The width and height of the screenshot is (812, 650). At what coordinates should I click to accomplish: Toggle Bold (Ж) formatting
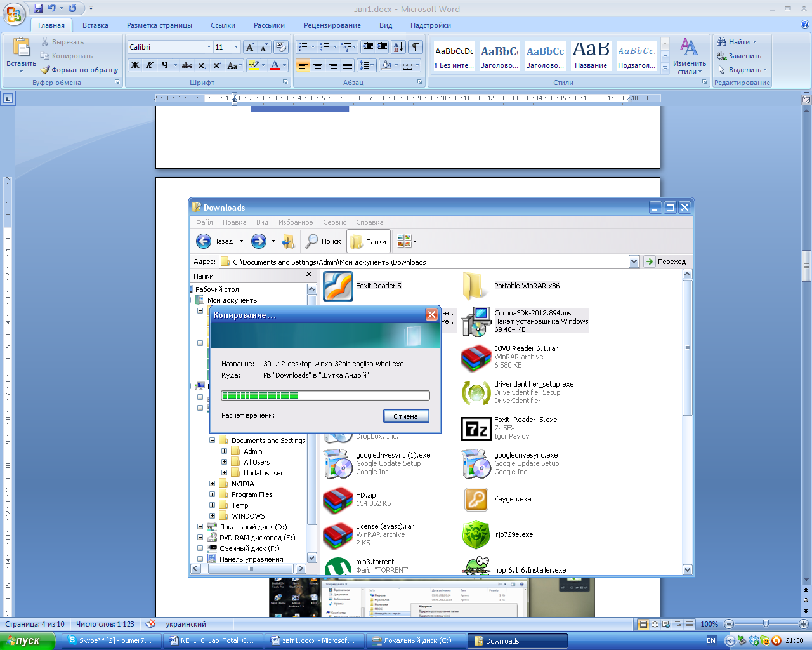[x=135, y=65]
